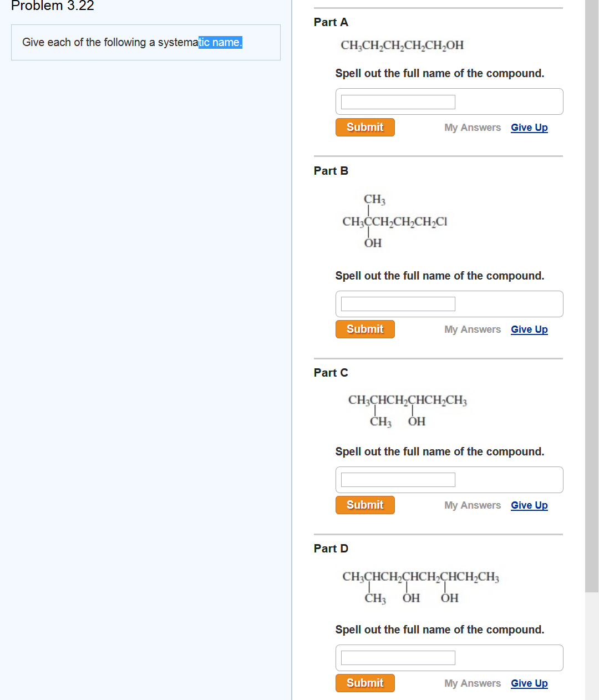Click the answer input field under Part A
Image resolution: width=599 pixels, height=700 pixels.
(397, 102)
